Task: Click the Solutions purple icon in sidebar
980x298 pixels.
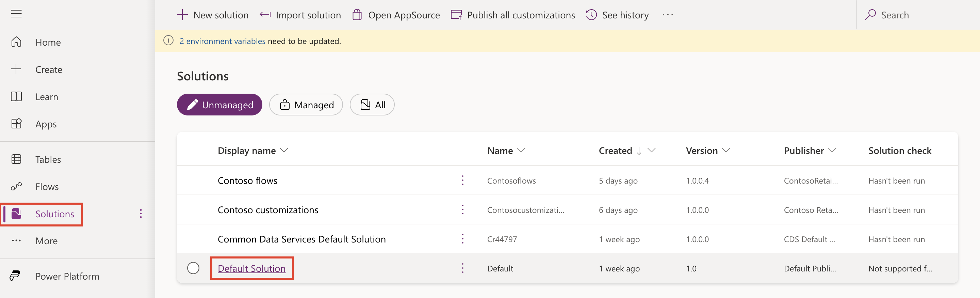Action: (16, 214)
